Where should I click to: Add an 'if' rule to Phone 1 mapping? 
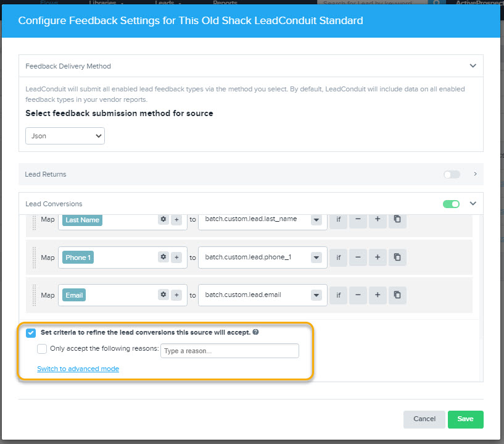point(339,258)
